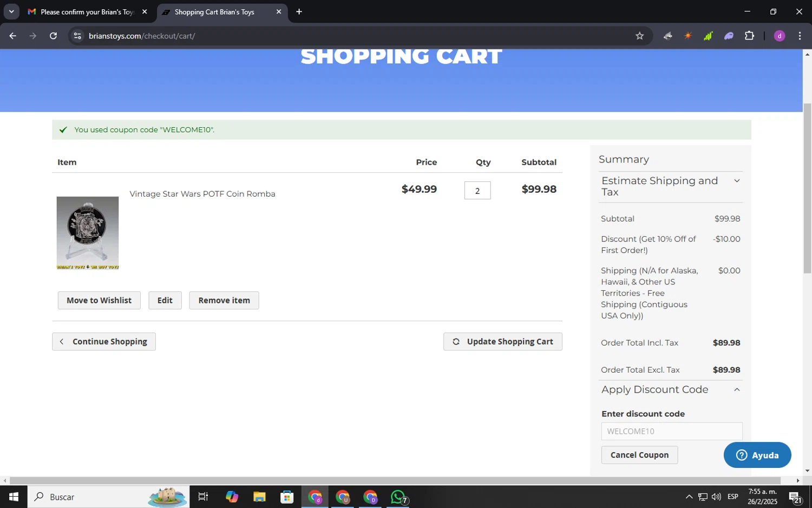
Task: Move item to Wishlist
Action: pos(99,301)
